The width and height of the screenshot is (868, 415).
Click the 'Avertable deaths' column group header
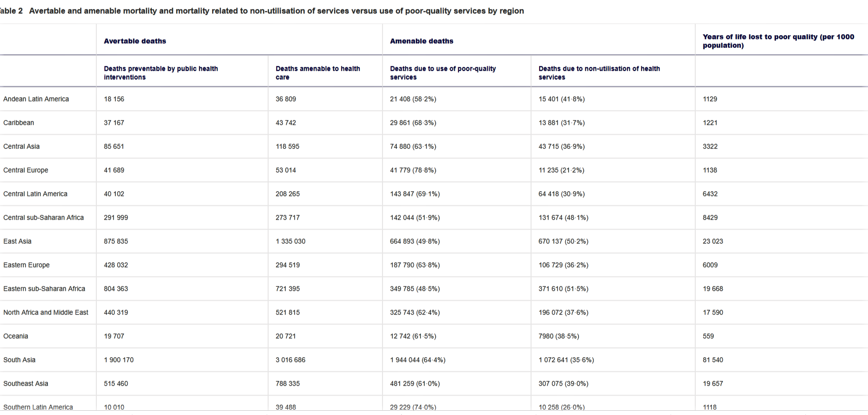135,41
